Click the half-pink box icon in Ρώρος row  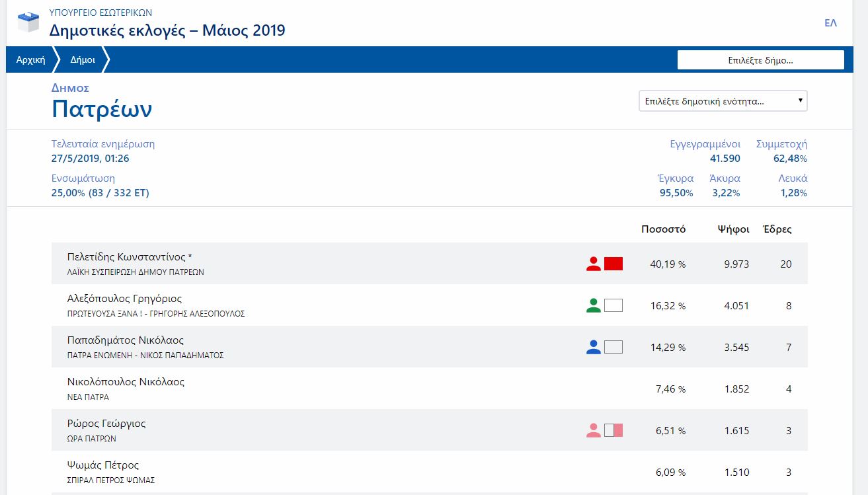[613, 430]
